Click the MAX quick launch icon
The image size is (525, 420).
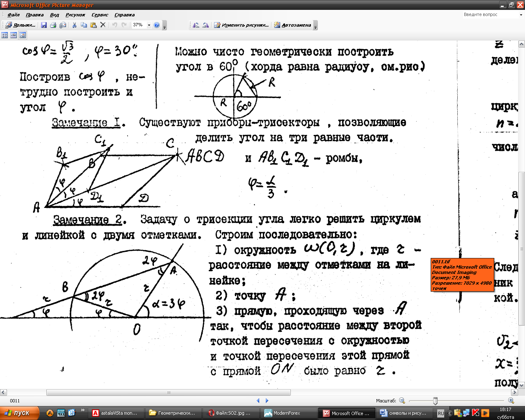(x=61, y=413)
